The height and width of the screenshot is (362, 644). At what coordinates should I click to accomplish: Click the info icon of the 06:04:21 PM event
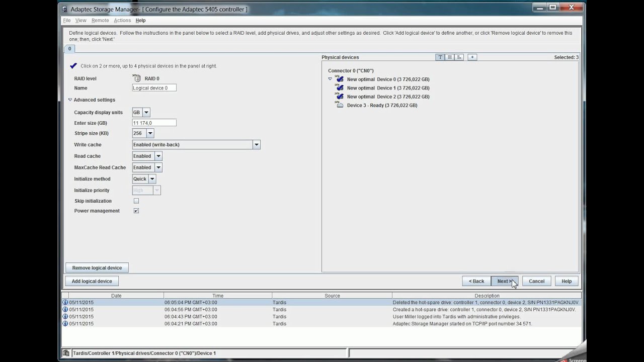(x=65, y=324)
